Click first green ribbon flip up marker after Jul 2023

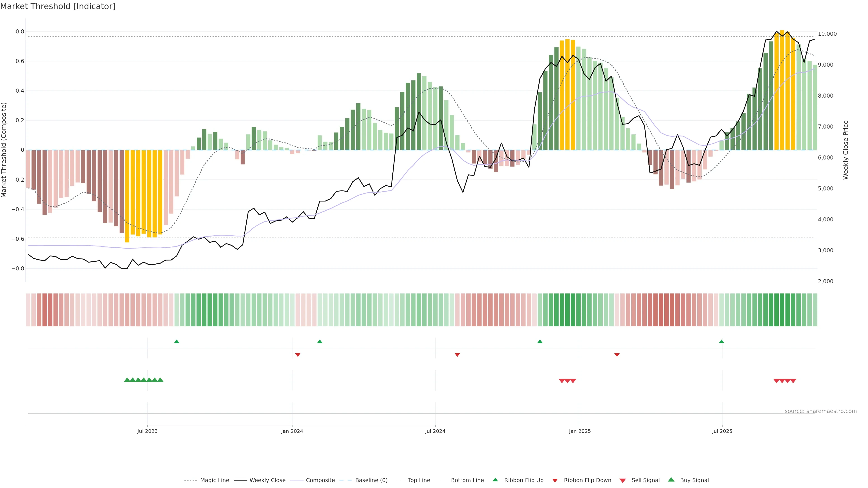[177, 342]
